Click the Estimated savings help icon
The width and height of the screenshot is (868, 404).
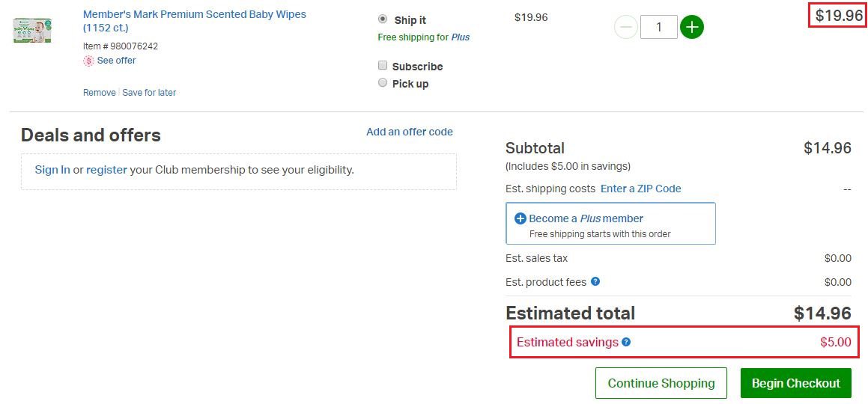[626, 342]
